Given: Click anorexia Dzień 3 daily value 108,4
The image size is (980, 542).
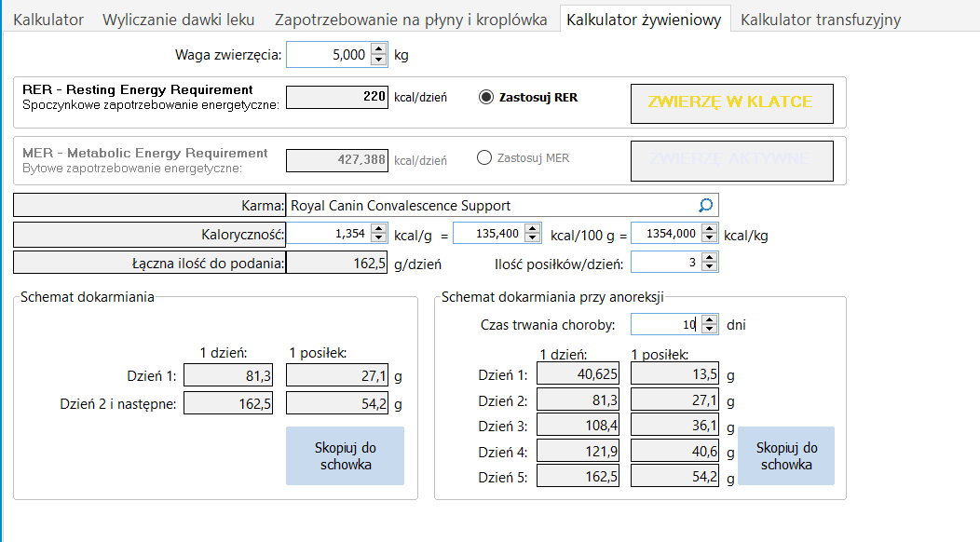Looking at the screenshot, I should click(578, 425).
